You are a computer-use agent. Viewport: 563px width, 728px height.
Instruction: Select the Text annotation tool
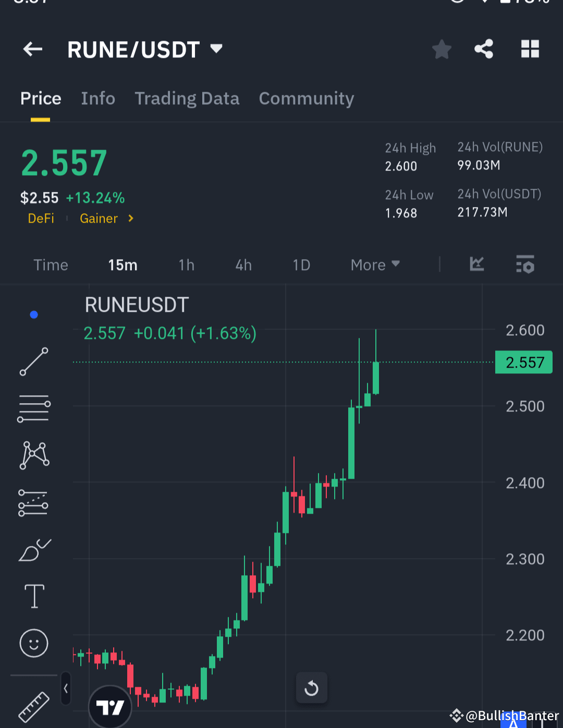tap(33, 596)
